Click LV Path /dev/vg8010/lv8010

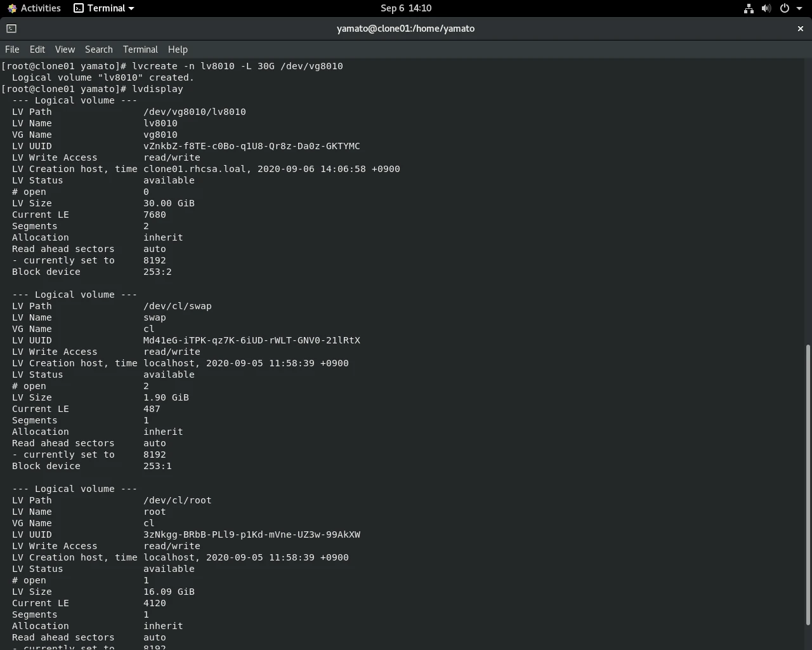pos(195,112)
